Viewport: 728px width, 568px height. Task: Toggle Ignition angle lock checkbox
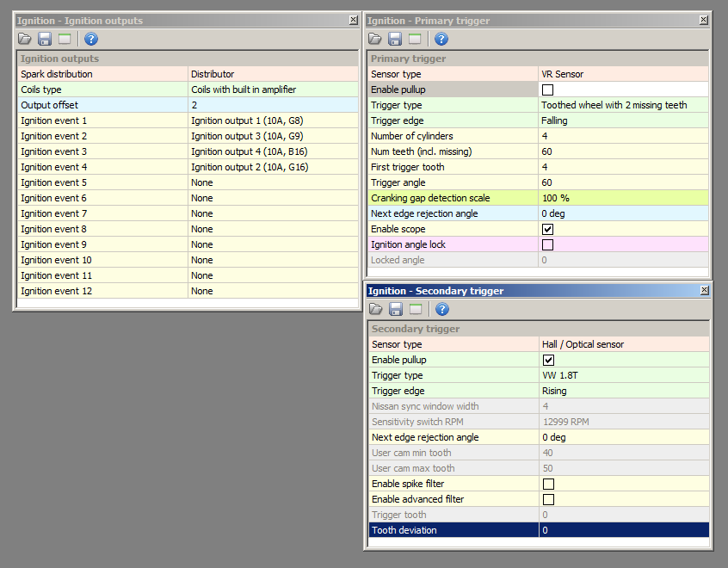pos(547,244)
